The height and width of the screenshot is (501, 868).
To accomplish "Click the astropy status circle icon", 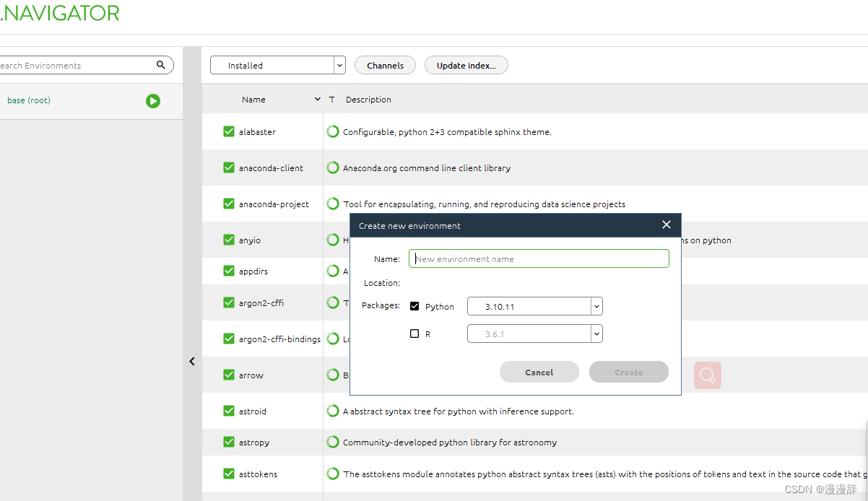I will pos(333,442).
